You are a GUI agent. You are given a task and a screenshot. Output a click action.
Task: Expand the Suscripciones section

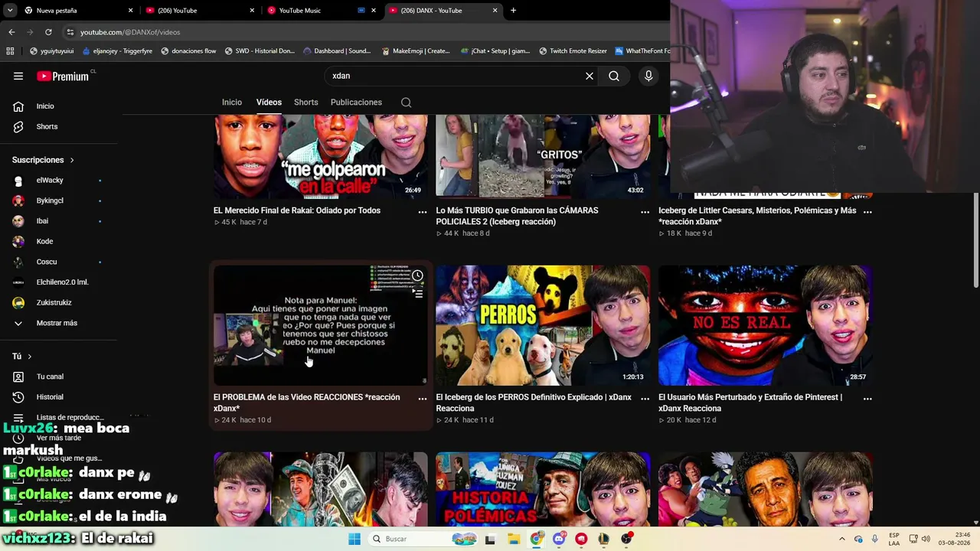pyautogui.click(x=44, y=160)
